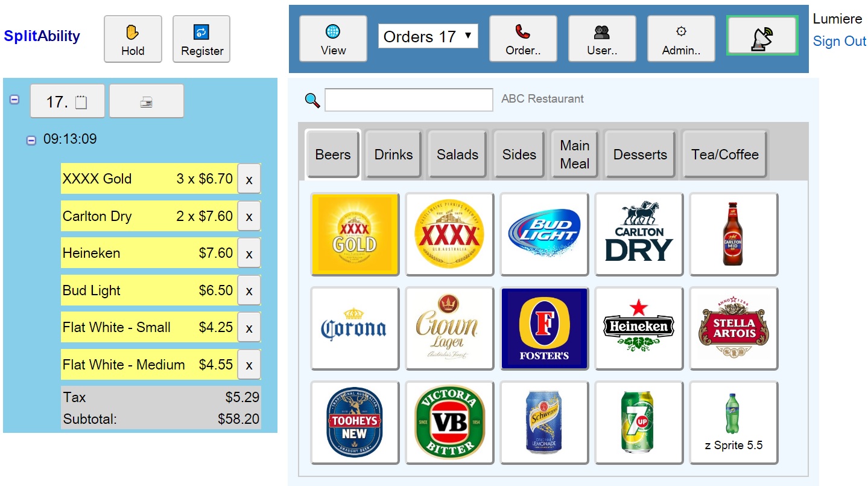Collapse the order 17 tree node
This screenshot has height=486, width=868.
(14, 100)
